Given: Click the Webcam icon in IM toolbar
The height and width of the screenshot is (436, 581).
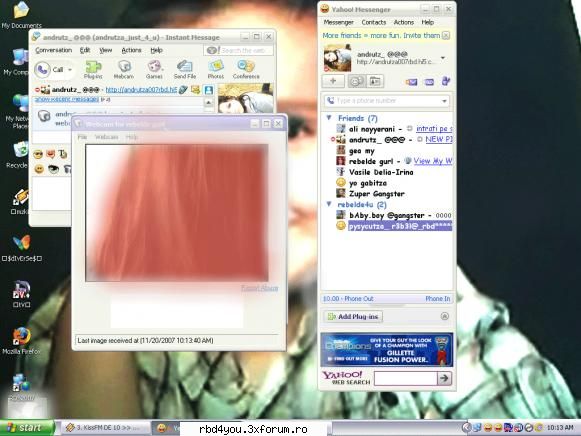Looking at the screenshot, I should [124, 70].
